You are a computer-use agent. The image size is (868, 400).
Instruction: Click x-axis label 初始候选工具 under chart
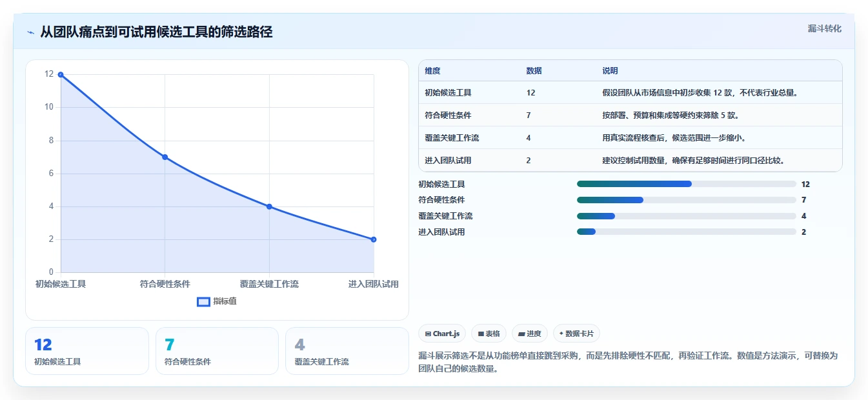tap(61, 284)
